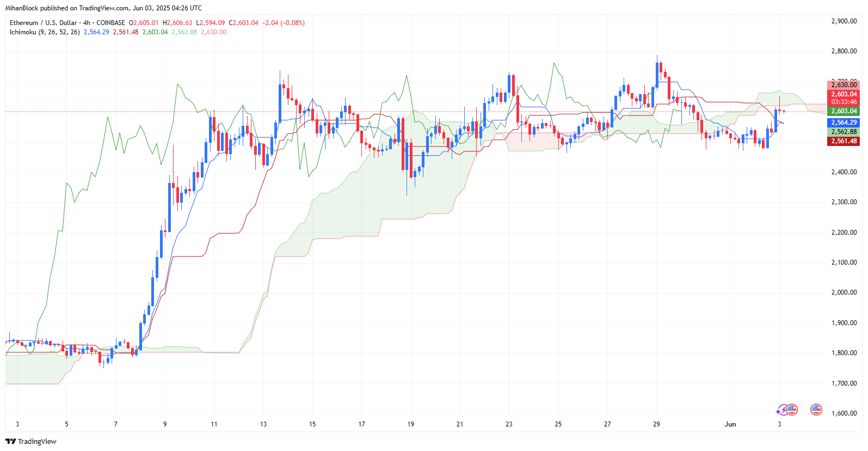Click the red Ichimoku legend value 2,561.48

click(x=126, y=32)
